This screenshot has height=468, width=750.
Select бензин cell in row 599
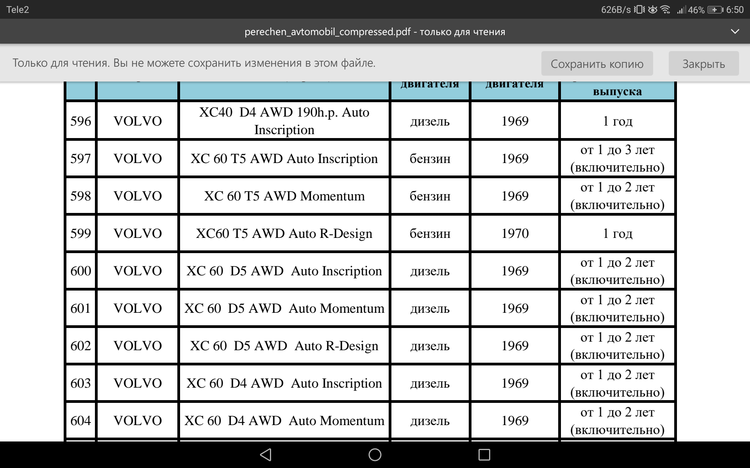(430, 233)
